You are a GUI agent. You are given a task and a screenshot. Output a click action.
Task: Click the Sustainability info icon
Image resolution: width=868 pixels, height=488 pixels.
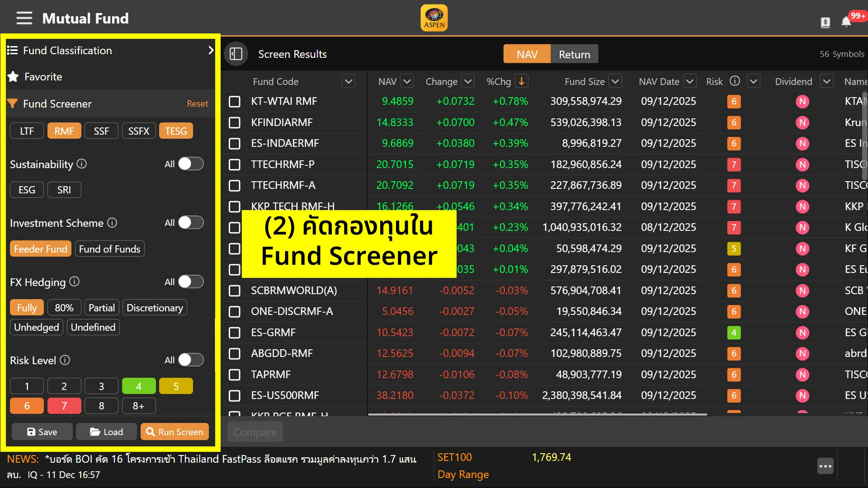82,164
